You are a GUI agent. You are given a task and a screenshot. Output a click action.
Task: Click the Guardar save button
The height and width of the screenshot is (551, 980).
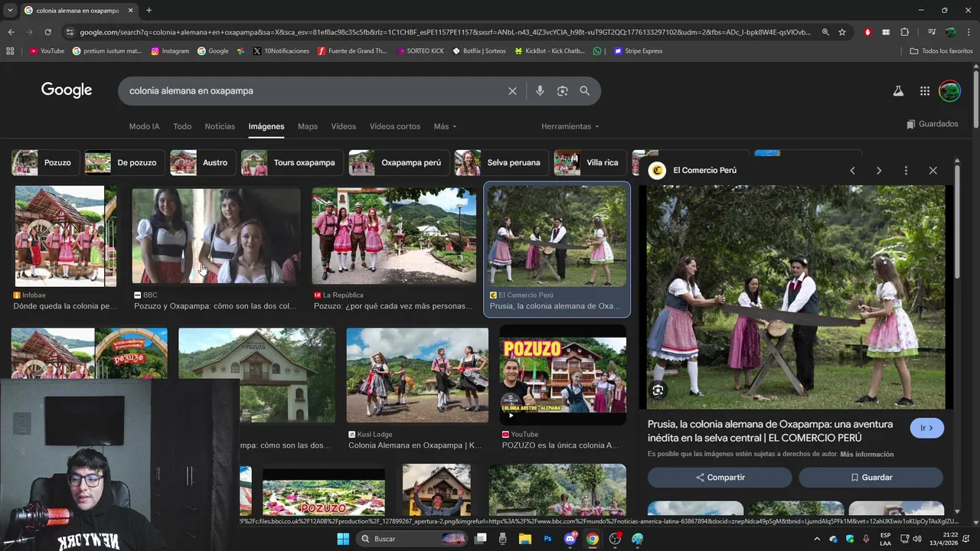point(871,478)
